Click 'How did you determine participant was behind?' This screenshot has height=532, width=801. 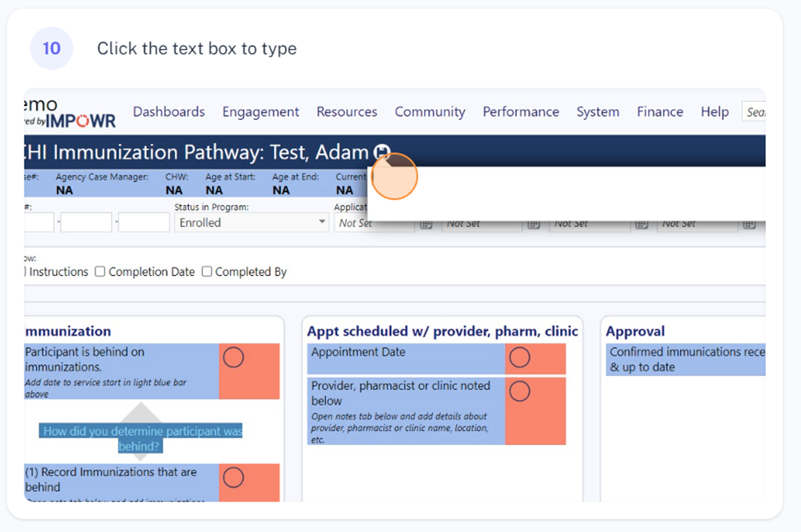(141, 438)
